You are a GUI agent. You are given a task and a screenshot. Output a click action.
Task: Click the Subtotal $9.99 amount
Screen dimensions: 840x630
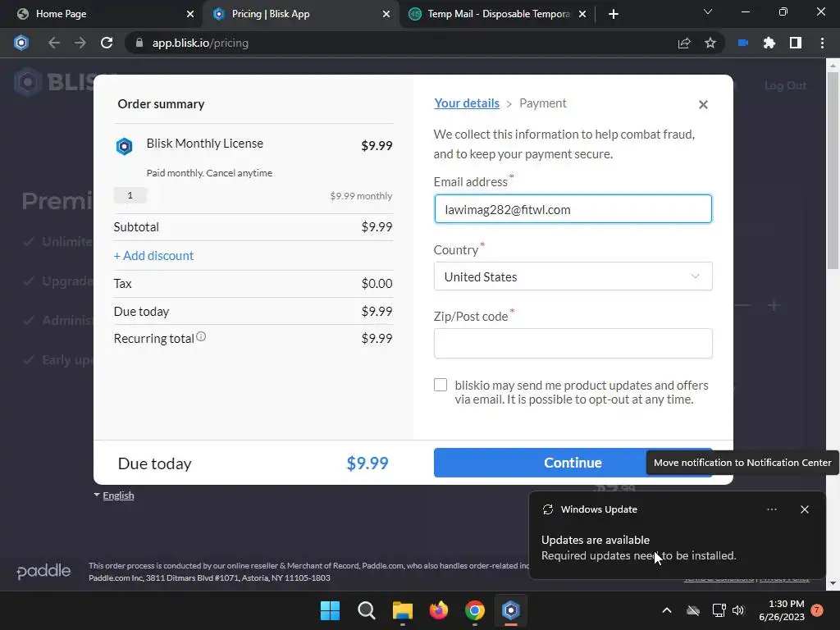(x=377, y=226)
